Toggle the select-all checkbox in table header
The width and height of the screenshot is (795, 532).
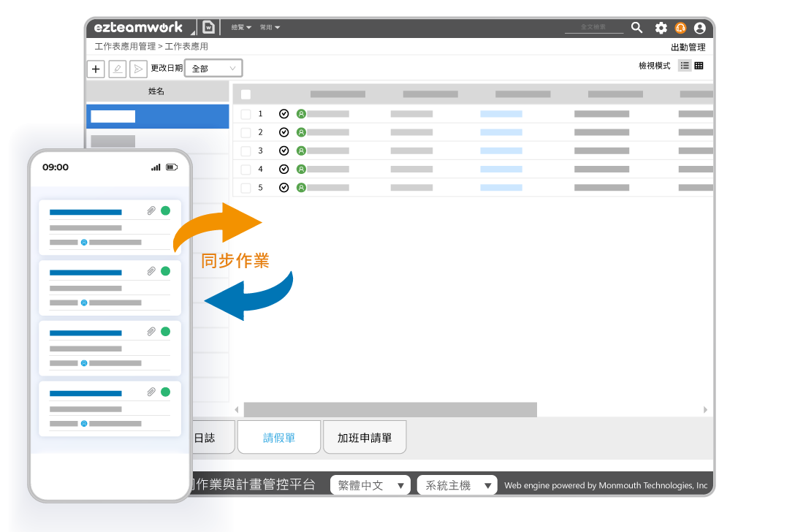246,94
